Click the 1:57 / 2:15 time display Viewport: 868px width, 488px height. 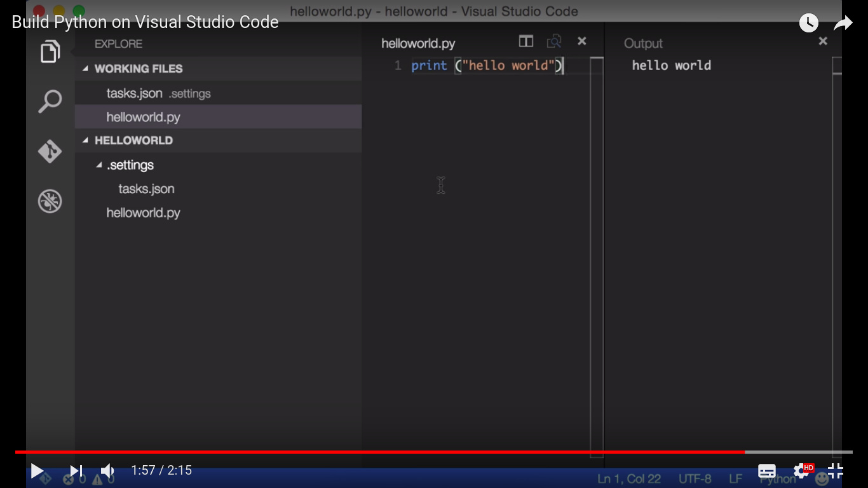coord(161,471)
